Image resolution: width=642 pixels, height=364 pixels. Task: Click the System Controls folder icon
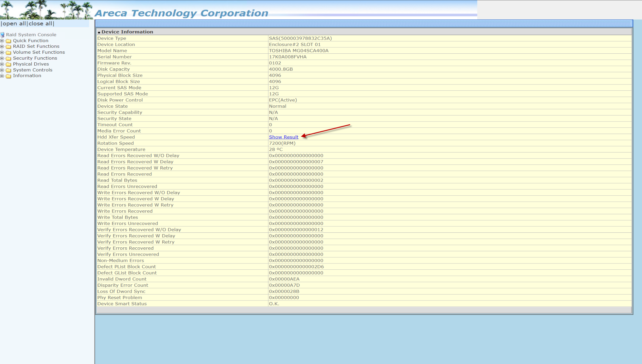tap(9, 70)
